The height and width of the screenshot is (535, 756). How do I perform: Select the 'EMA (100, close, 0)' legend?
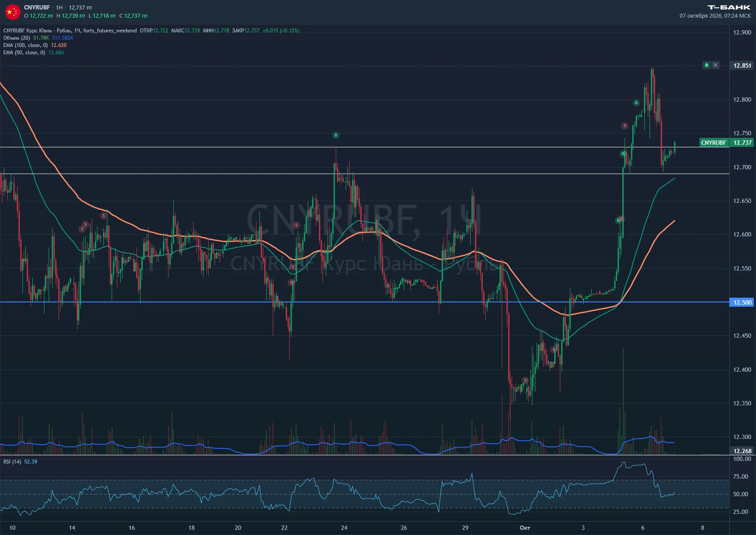tap(25, 45)
